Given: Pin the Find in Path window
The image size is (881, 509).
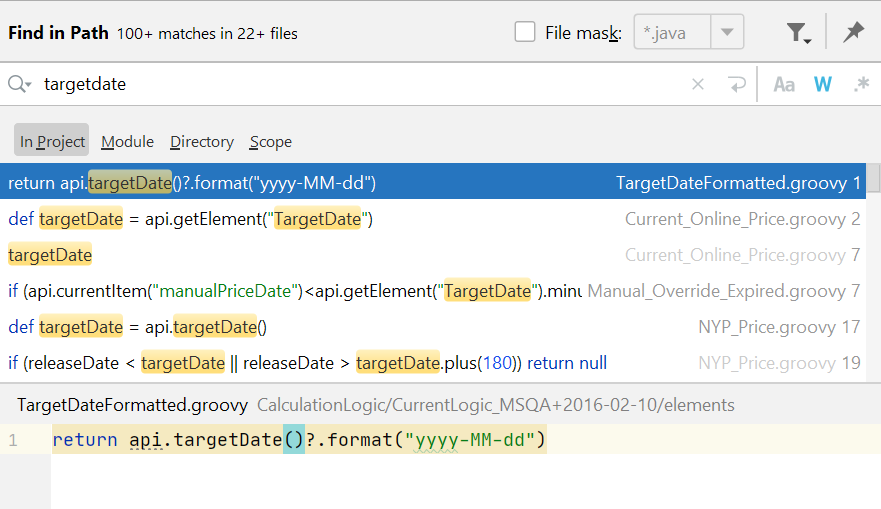Looking at the screenshot, I should point(853,32).
